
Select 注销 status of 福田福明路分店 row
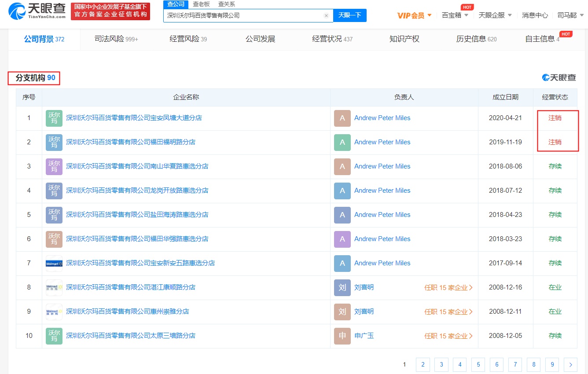[x=555, y=142]
